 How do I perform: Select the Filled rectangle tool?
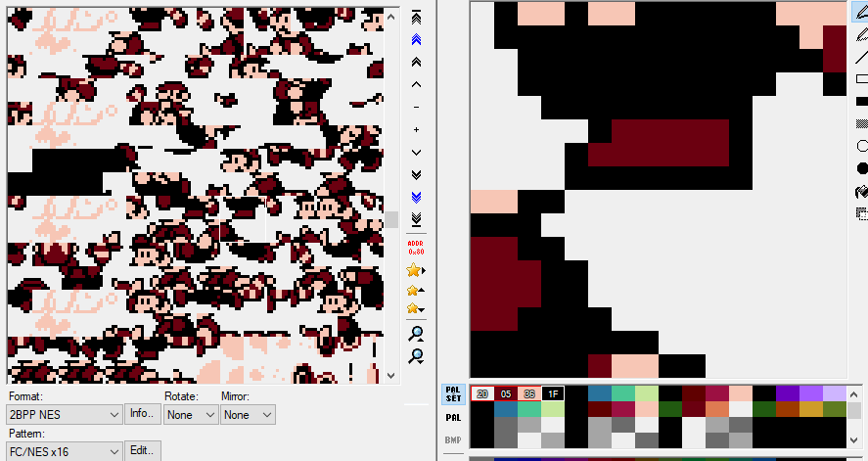click(x=861, y=101)
